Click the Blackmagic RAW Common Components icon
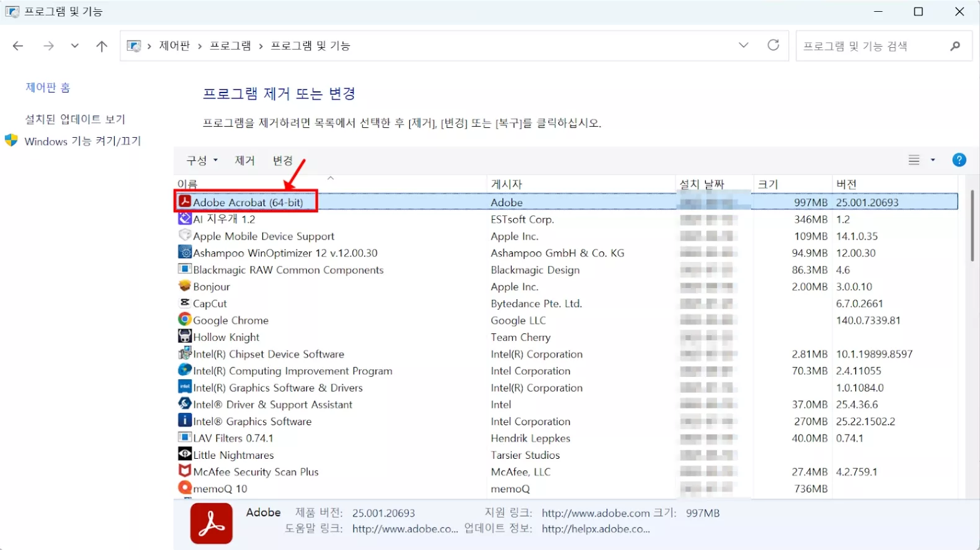 pos(184,269)
